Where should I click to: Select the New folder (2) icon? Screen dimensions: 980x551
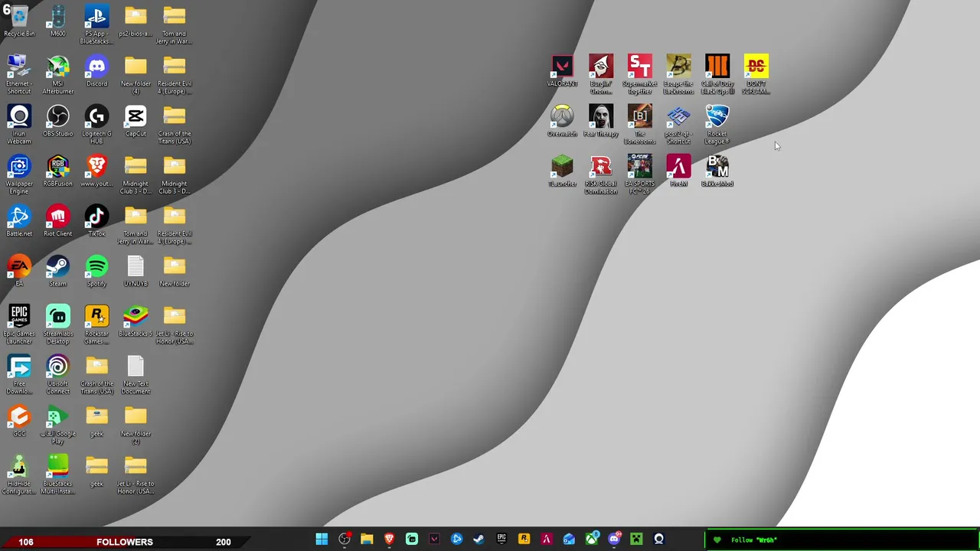(x=136, y=424)
